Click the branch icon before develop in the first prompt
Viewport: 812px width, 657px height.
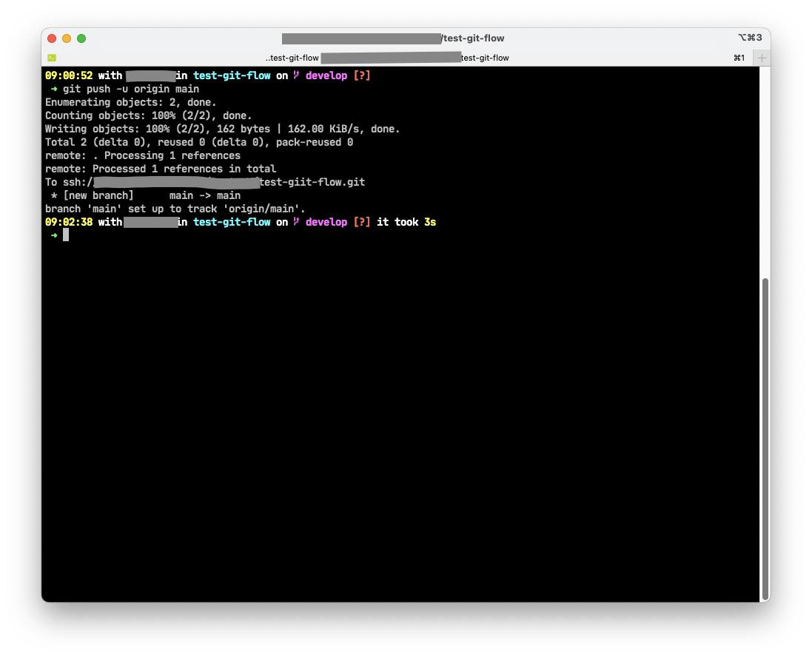297,75
